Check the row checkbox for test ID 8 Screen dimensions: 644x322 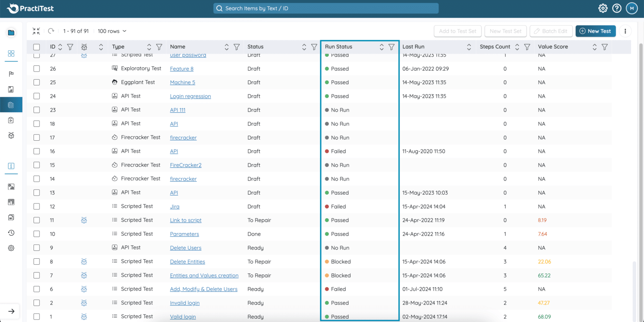tap(36, 262)
